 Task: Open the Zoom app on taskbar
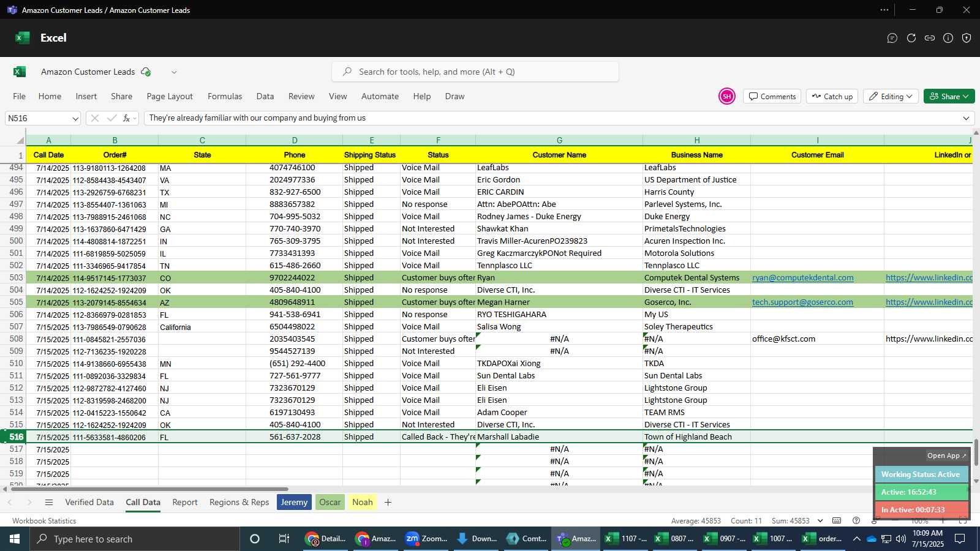coord(426,539)
